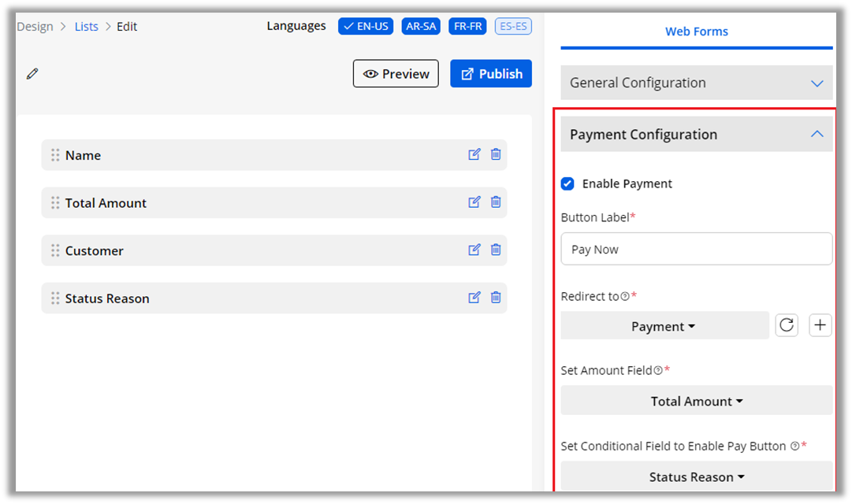
Task: Delete the Name field
Action: pos(496,154)
